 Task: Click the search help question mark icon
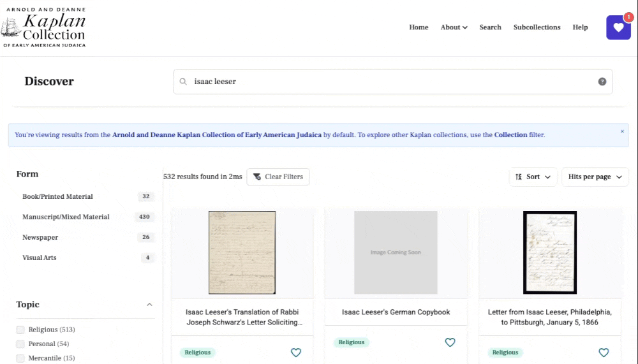pyautogui.click(x=602, y=82)
